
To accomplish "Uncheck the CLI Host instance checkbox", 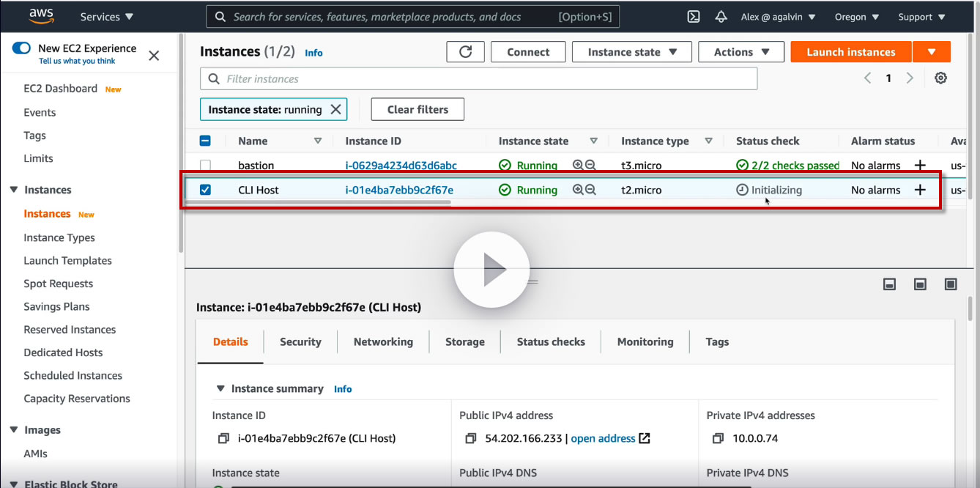I will click(x=205, y=190).
